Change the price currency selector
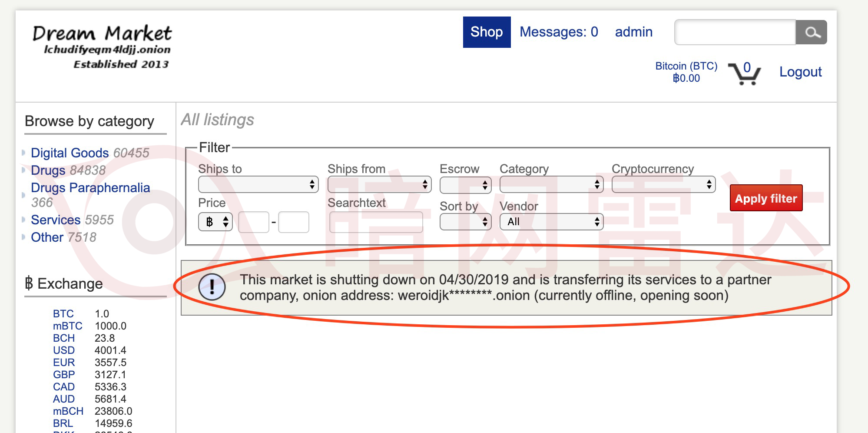Screen dimensions: 868x433 point(215,222)
